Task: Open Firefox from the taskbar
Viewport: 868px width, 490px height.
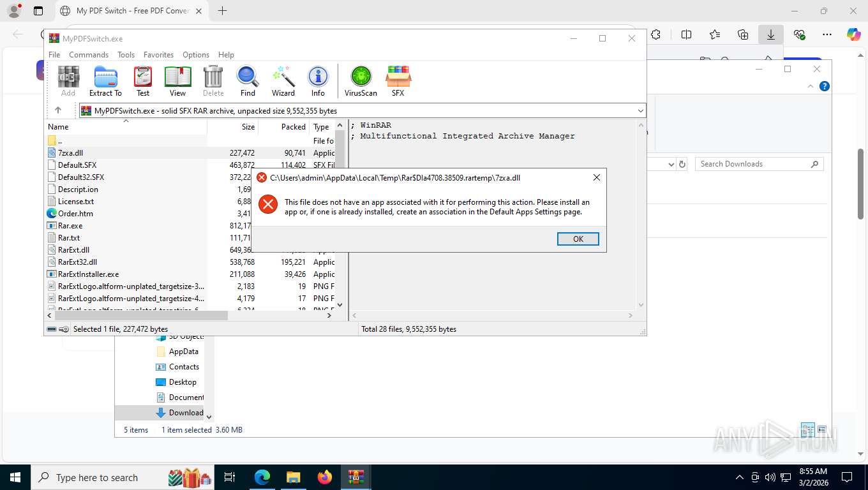Action: coord(325,477)
